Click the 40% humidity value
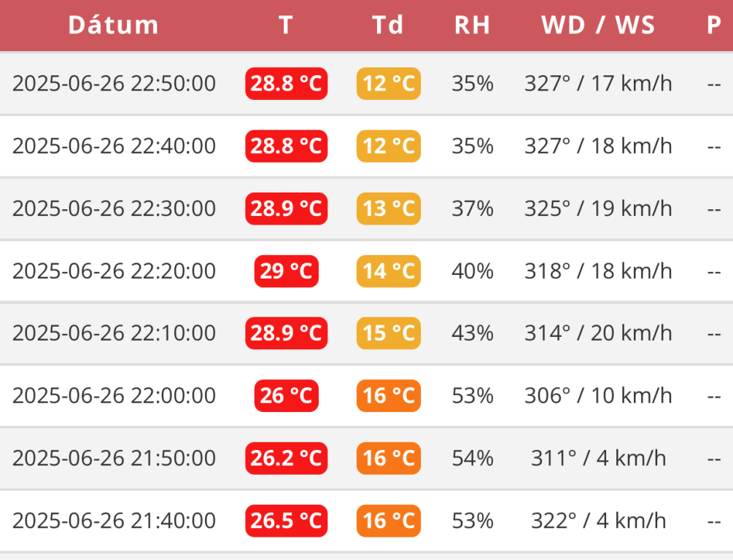Image resolution: width=733 pixels, height=560 pixels. tap(472, 271)
